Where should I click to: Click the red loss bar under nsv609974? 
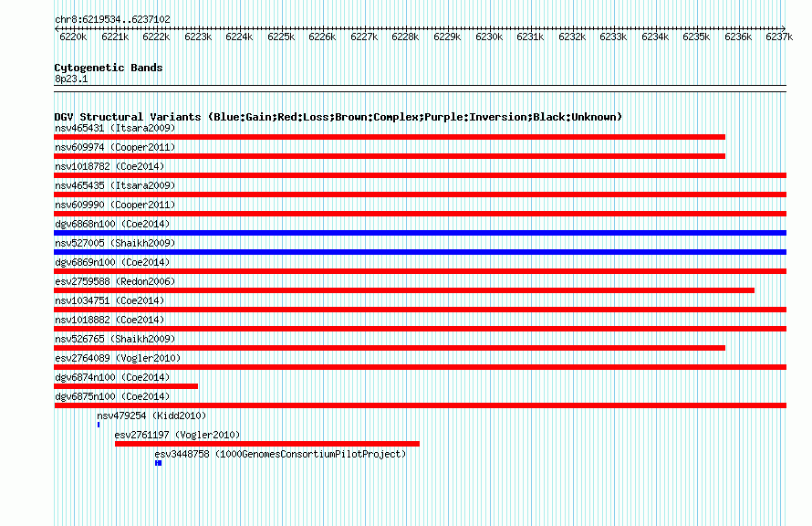(390, 156)
